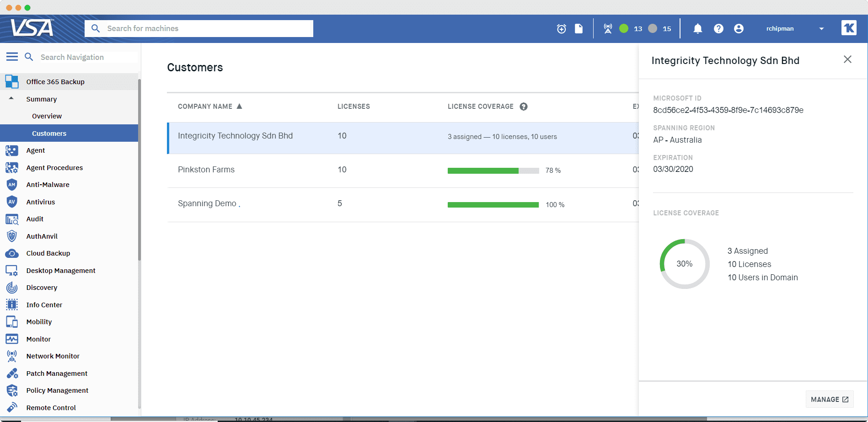This screenshot has height=422, width=868.
Task: Click the add timer icon in header
Action: point(562,29)
